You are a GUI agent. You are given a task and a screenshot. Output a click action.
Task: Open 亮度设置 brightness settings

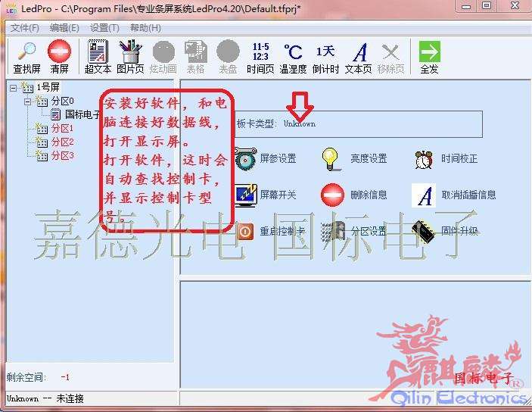click(x=368, y=159)
